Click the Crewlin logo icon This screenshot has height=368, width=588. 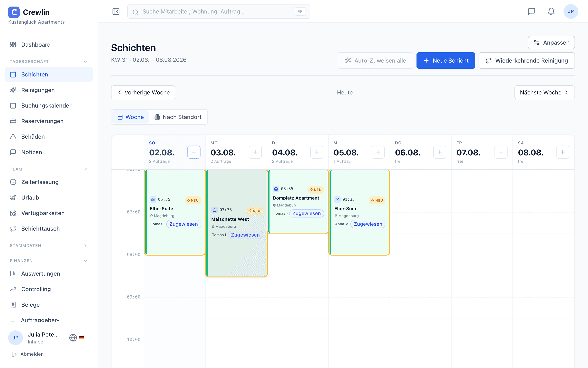pyautogui.click(x=14, y=12)
